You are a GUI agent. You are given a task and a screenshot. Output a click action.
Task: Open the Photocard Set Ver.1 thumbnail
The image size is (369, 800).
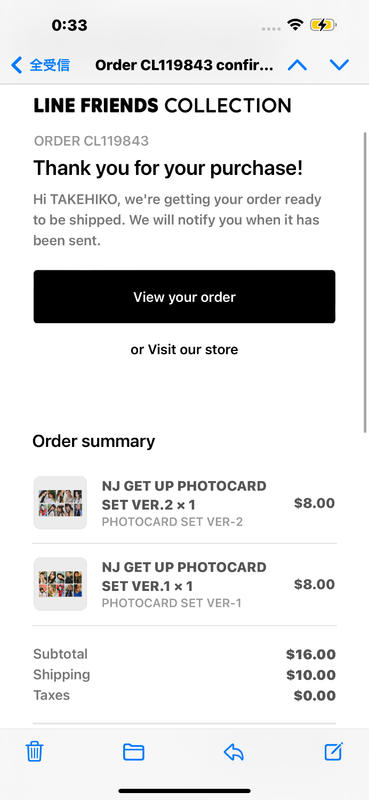click(x=60, y=584)
